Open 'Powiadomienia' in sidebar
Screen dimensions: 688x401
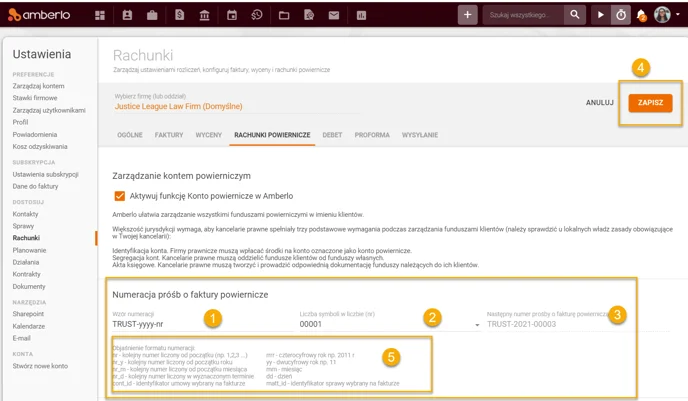click(35, 134)
